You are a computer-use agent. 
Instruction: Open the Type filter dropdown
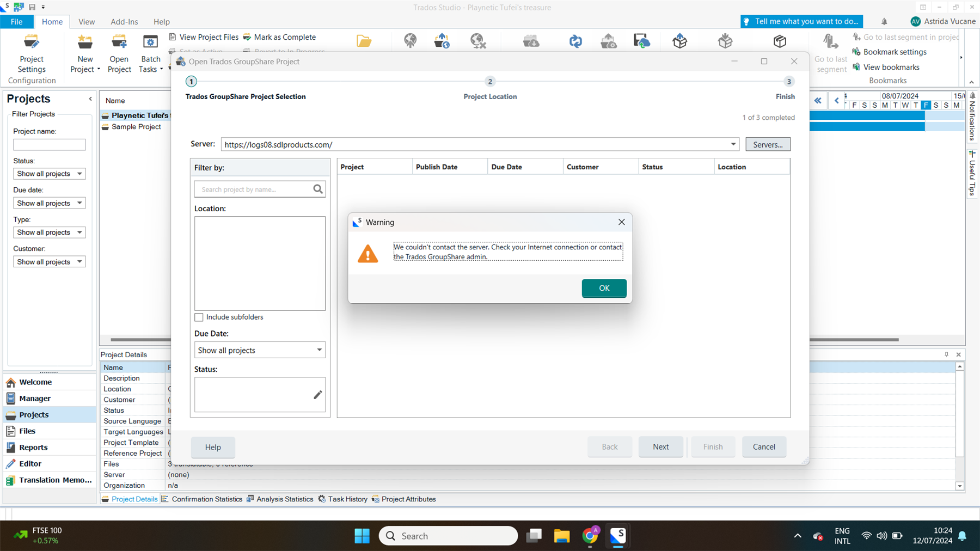[x=49, y=232]
